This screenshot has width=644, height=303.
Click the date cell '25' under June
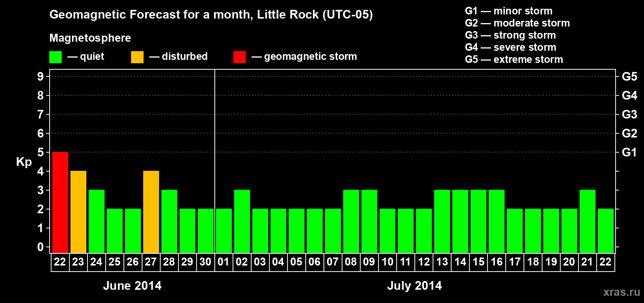[x=115, y=262]
